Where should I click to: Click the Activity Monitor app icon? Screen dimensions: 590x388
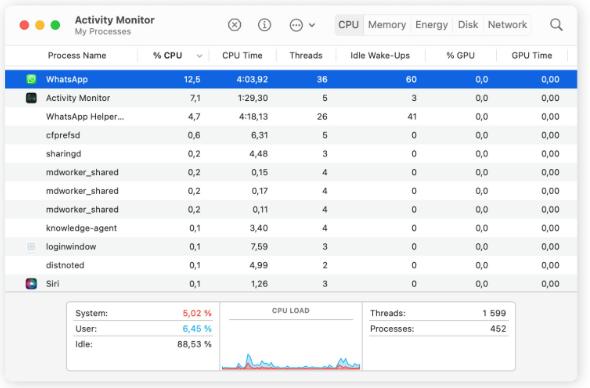tap(31, 98)
